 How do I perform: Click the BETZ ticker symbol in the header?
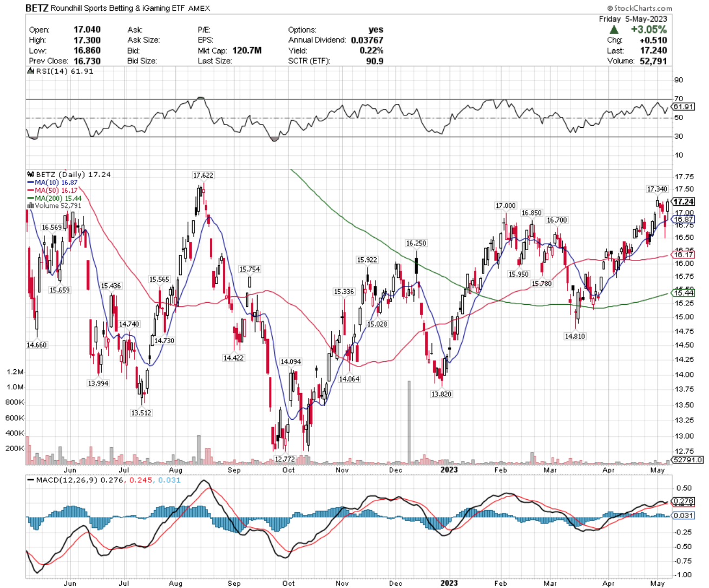(37, 8)
